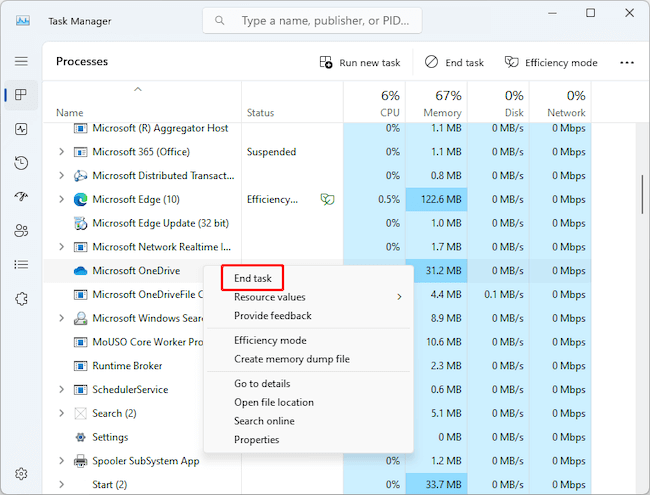Open the Performance sidebar icon
Viewport: 650px width, 495px height.
(x=21, y=129)
